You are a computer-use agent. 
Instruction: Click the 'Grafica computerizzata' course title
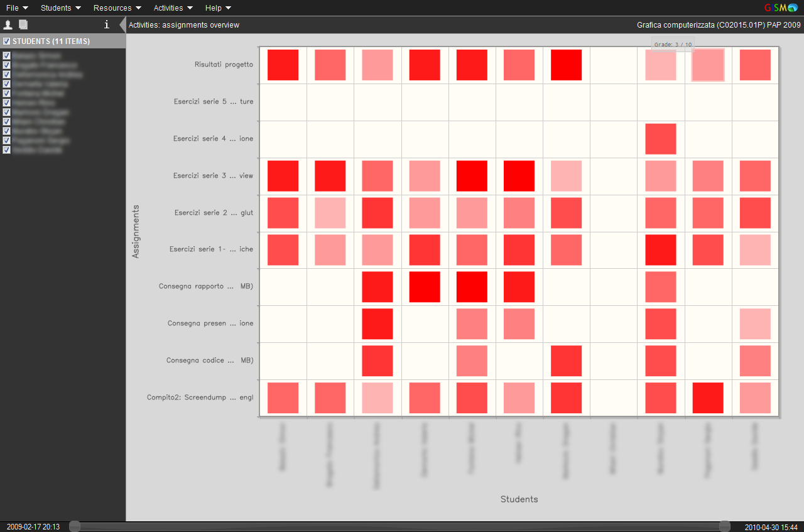pos(719,25)
